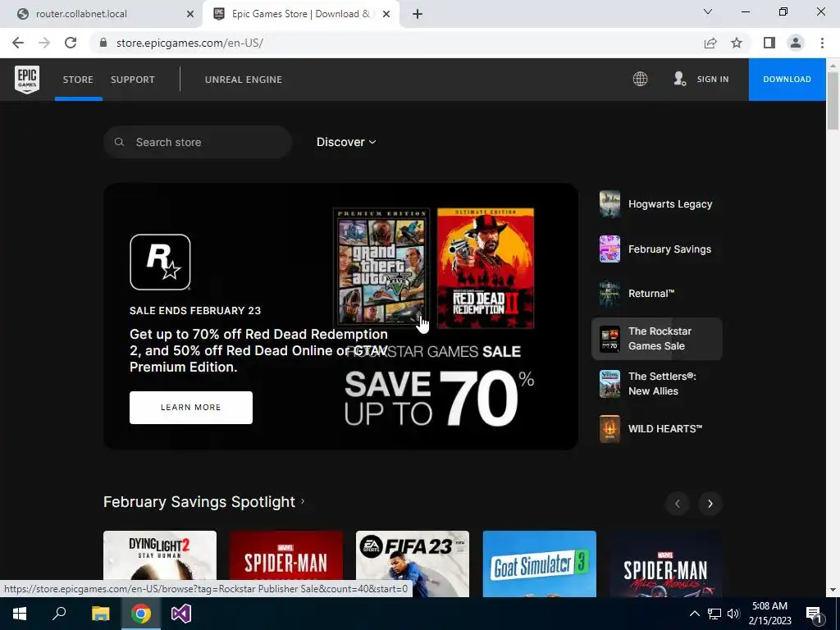Image resolution: width=840 pixels, height=630 pixels.
Task: Bookmark this page with the star icon
Action: tap(737, 43)
